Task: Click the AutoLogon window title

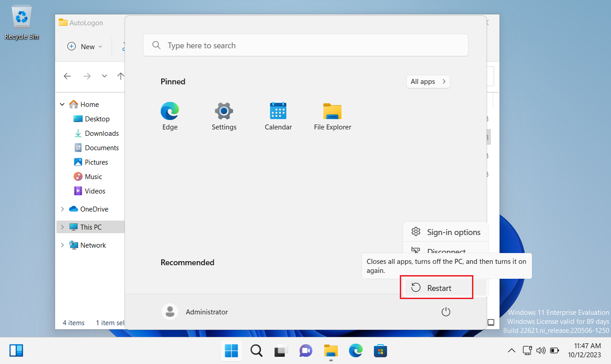Action: [86, 23]
